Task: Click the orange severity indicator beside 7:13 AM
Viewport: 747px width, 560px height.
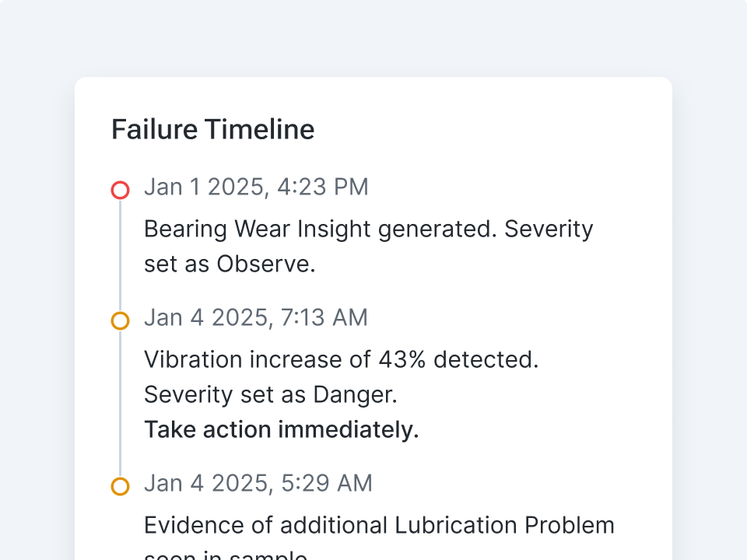Action: [x=120, y=320]
